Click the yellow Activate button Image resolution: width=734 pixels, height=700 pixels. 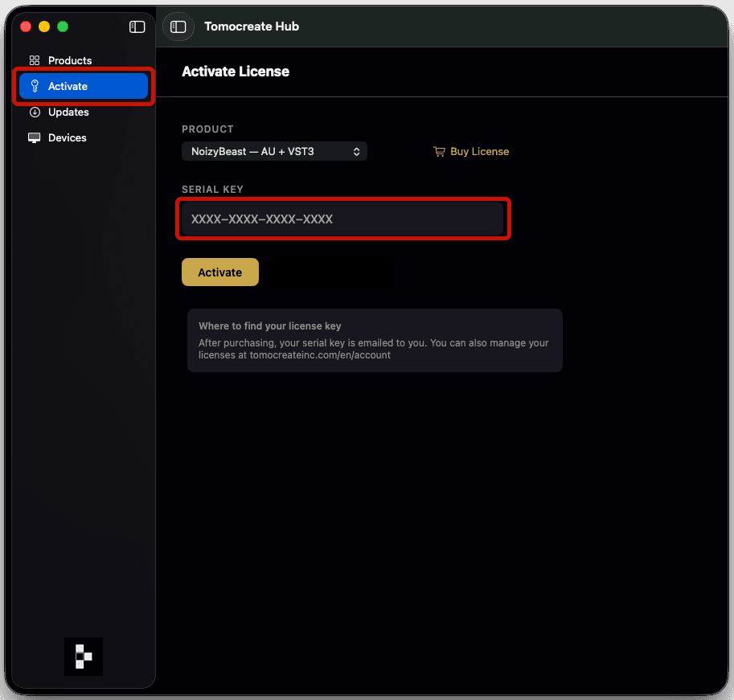point(220,272)
